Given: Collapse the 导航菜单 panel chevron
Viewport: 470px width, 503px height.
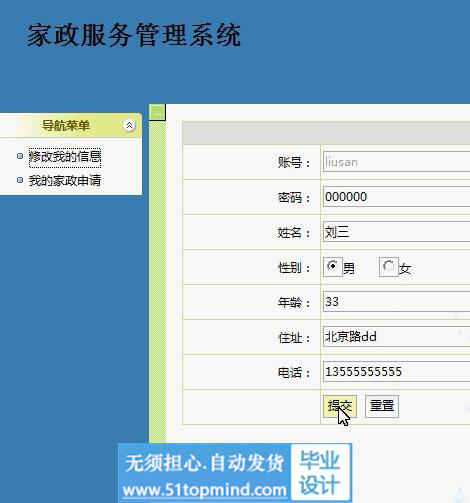Looking at the screenshot, I should click(x=129, y=125).
